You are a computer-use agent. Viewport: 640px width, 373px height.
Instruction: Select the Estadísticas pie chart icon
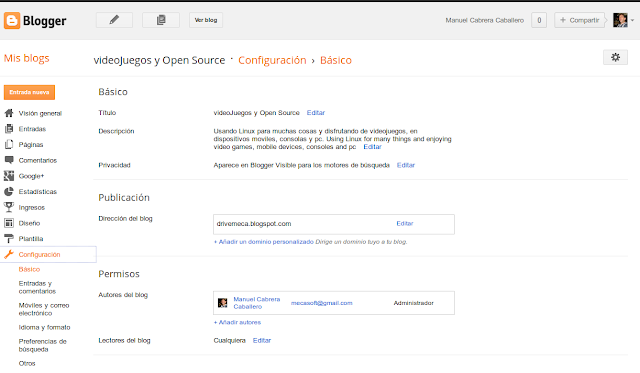pyautogui.click(x=9, y=191)
